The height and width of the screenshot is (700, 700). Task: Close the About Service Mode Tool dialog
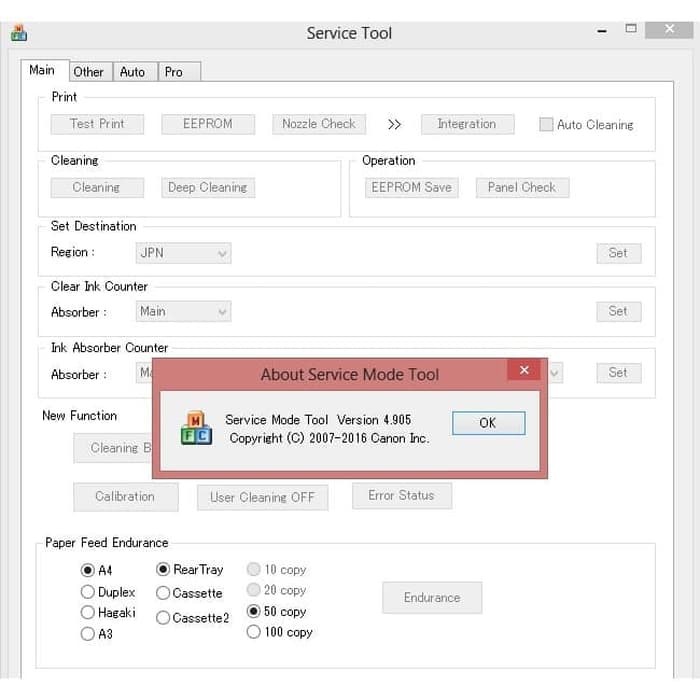tap(524, 370)
